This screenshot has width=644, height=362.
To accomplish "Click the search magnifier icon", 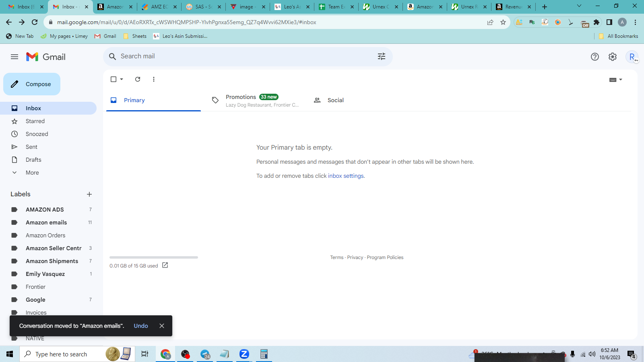I will click(113, 57).
